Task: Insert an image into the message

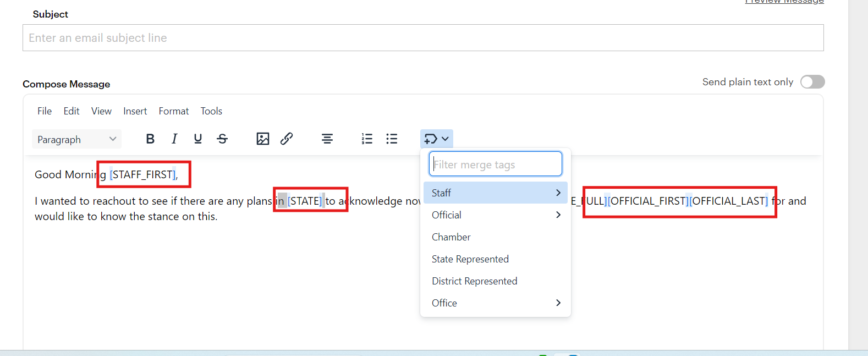Action: pyautogui.click(x=263, y=139)
